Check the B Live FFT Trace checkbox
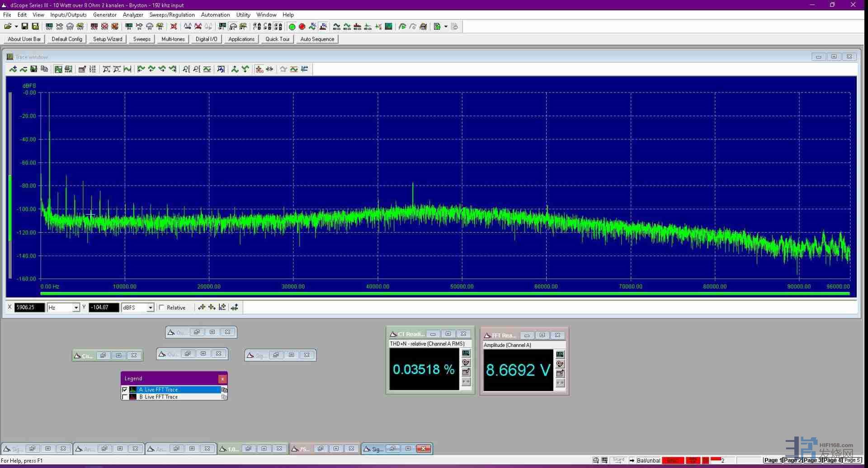The image size is (868, 468). [x=125, y=397]
